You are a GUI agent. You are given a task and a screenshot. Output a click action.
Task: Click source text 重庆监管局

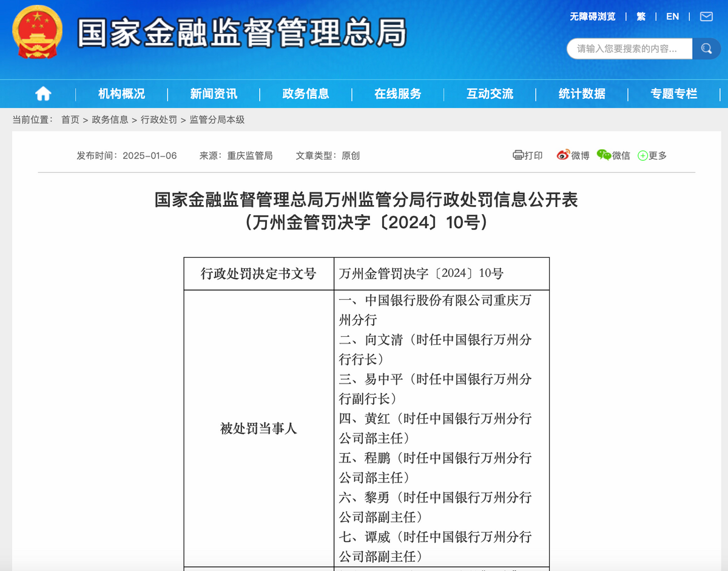pyautogui.click(x=250, y=156)
